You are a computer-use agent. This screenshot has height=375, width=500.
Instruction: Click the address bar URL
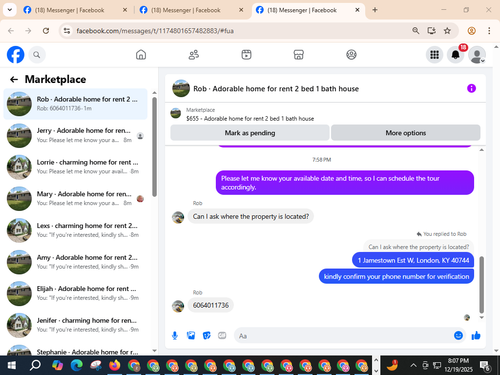tap(155, 31)
